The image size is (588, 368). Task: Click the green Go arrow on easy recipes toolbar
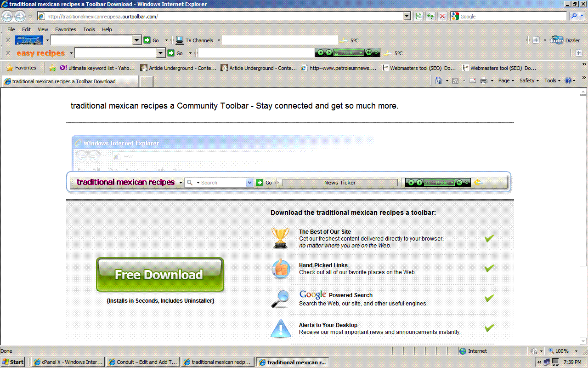pos(171,53)
